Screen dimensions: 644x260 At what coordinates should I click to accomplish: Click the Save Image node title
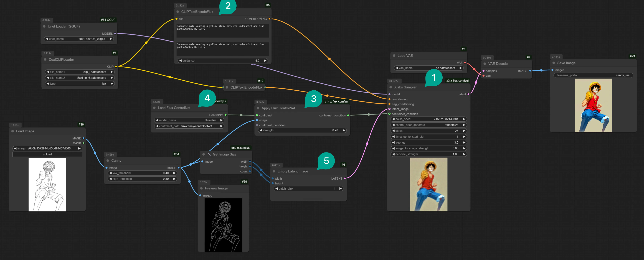click(x=566, y=63)
